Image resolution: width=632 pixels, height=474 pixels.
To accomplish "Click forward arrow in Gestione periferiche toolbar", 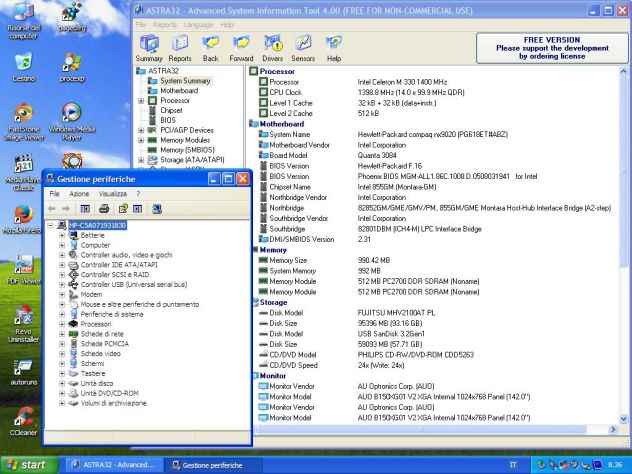I will [66, 208].
